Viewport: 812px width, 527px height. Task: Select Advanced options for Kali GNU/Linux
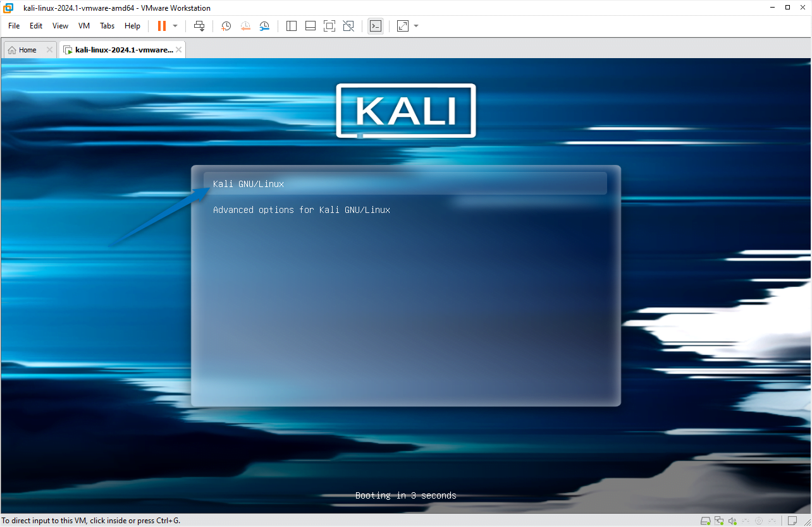click(301, 209)
